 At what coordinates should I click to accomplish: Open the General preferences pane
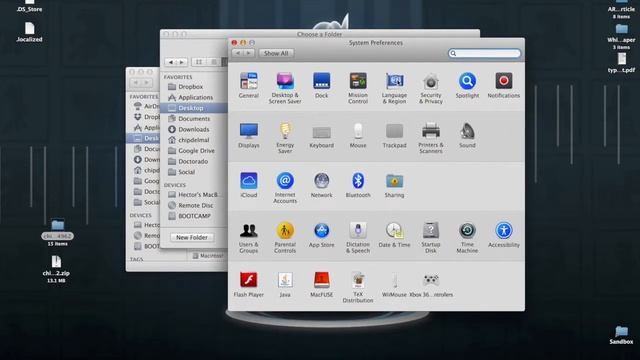[249, 86]
